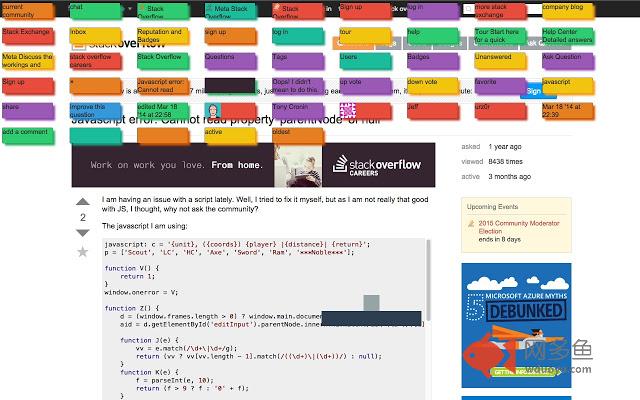640x400 pixels.
Task: Click the red 'uz0r' tile
Action: (500, 111)
